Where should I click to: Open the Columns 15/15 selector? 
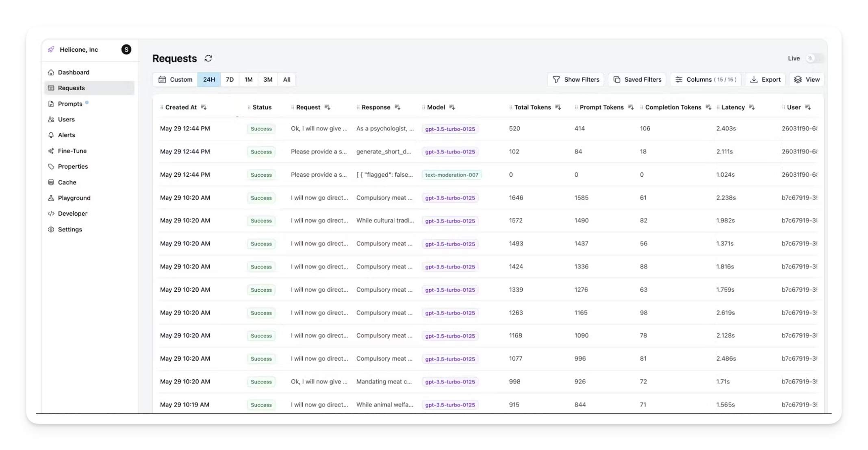pyautogui.click(x=705, y=80)
